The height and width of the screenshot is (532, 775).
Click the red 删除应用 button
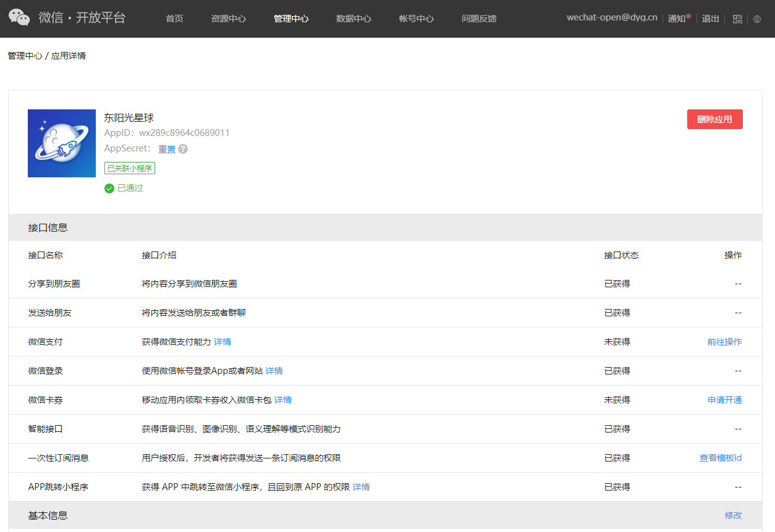click(715, 119)
